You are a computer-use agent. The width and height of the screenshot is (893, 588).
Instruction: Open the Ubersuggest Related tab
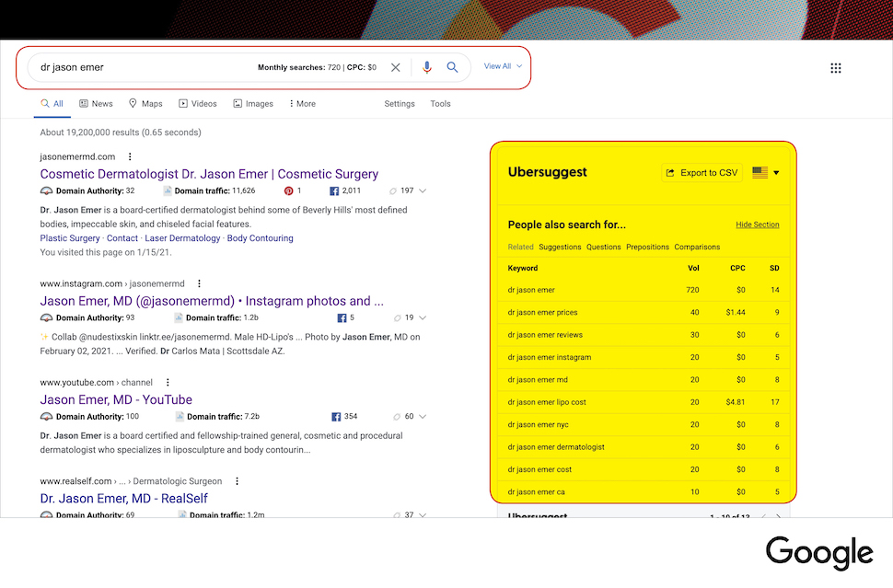[x=520, y=247]
